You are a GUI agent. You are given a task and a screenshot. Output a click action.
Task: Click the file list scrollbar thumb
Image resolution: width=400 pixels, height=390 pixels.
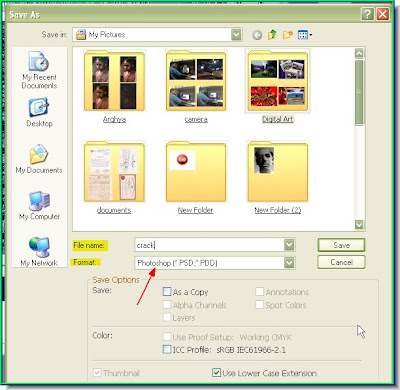coord(359,92)
